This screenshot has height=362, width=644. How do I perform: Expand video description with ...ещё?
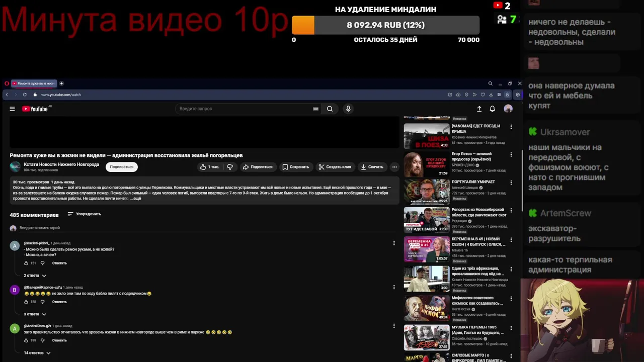(x=136, y=199)
